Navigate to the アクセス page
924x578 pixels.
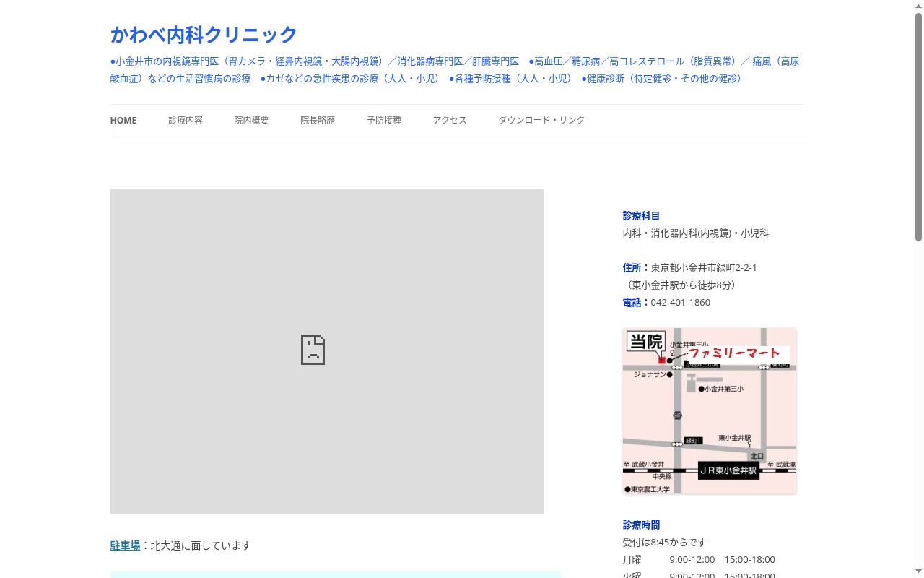(x=450, y=121)
